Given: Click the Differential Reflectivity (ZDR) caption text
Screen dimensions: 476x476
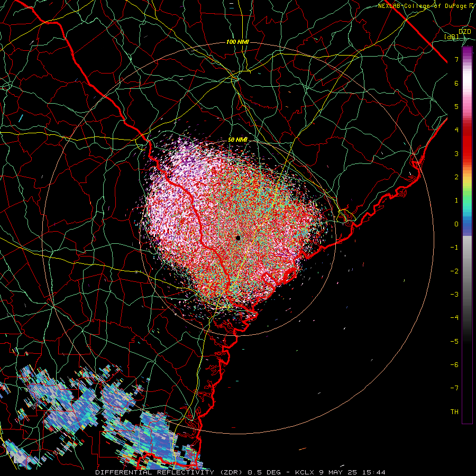Looking at the screenshot, I should click(x=170, y=472).
